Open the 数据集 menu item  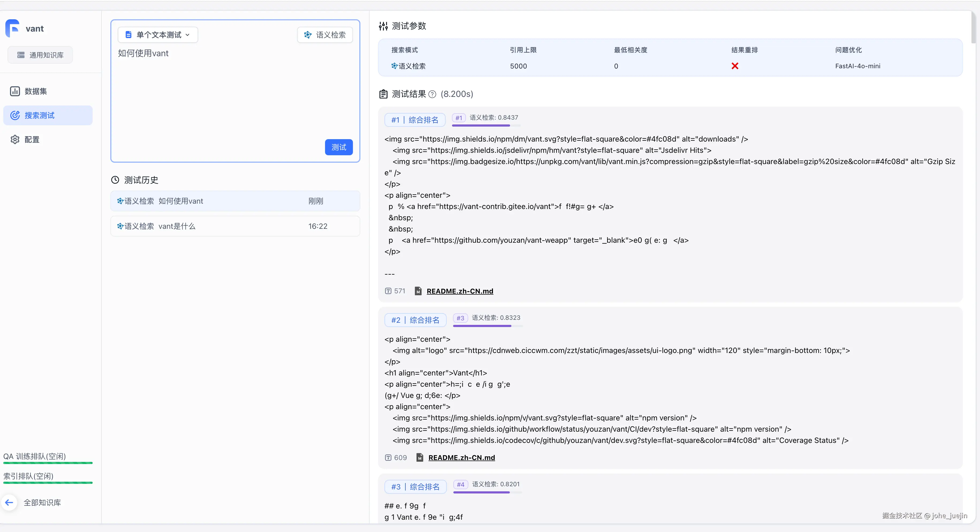click(36, 91)
